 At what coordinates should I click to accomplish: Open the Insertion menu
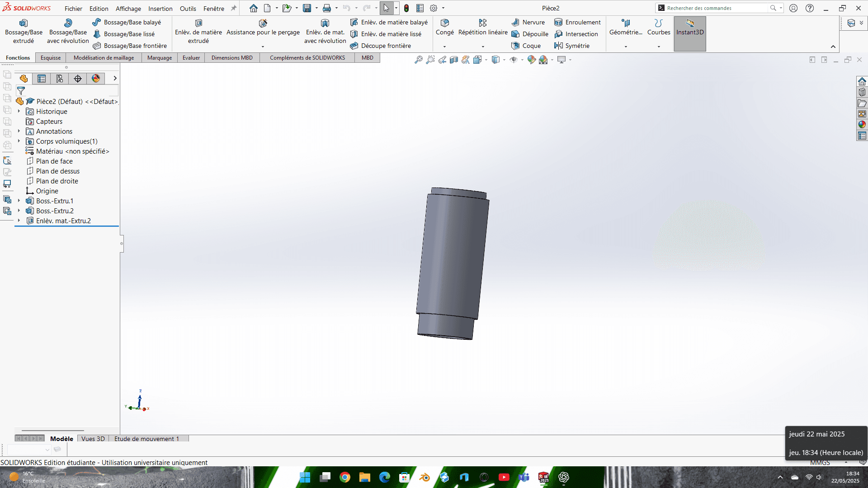click(160, 9)
